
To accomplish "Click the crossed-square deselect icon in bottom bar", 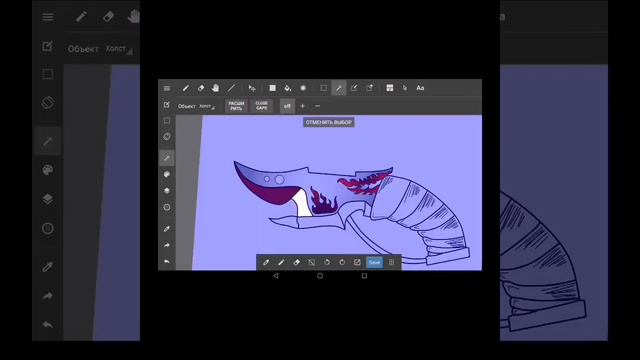I will pyautogui.click(x=311, y=262).
